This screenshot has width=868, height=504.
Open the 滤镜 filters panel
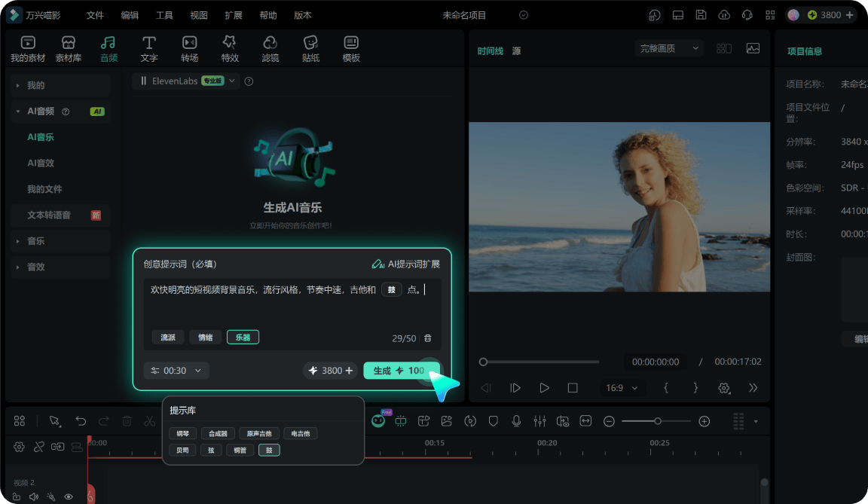[x=270, y=49]
